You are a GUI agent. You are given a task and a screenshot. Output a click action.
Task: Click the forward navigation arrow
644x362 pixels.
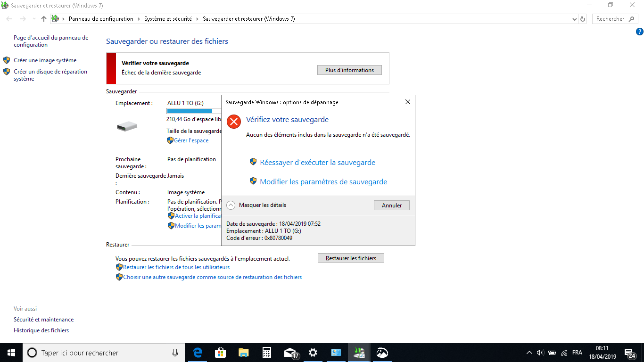(23, 19)
